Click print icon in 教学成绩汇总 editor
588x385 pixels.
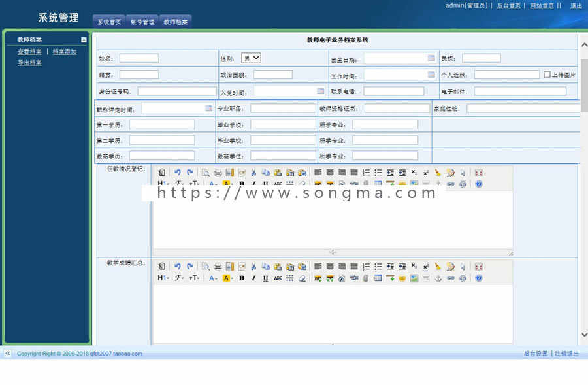tap(218, 267)
